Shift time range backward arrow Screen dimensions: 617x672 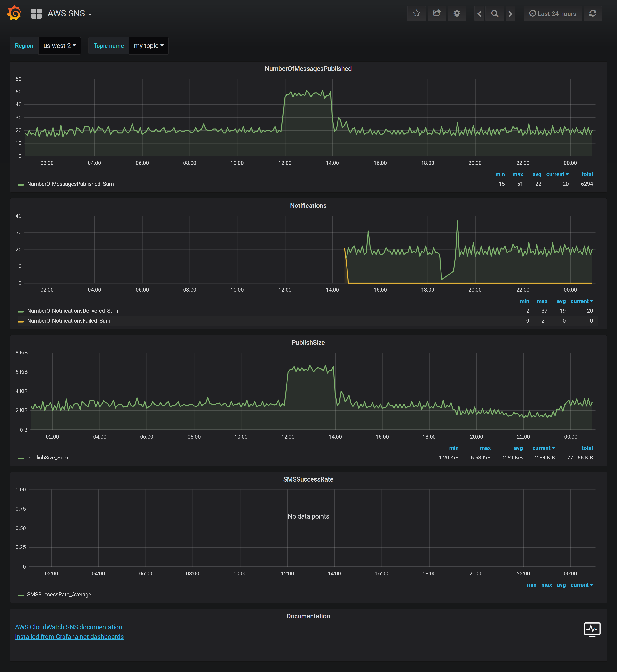479,14
